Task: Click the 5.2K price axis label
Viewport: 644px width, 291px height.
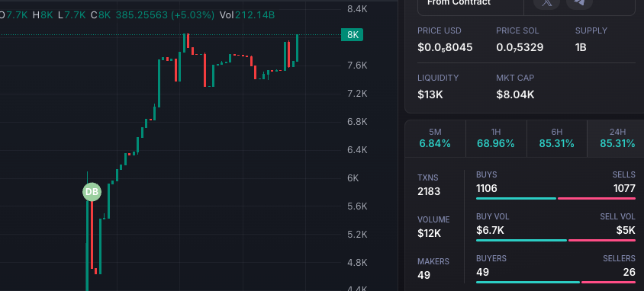Action: pos(357,235)
